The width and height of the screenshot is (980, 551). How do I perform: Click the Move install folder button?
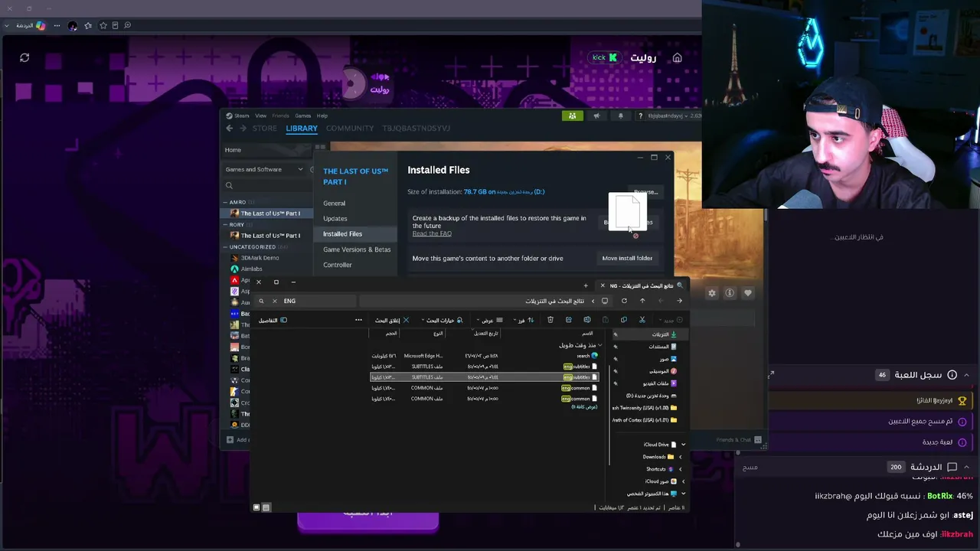coord(627,258)
